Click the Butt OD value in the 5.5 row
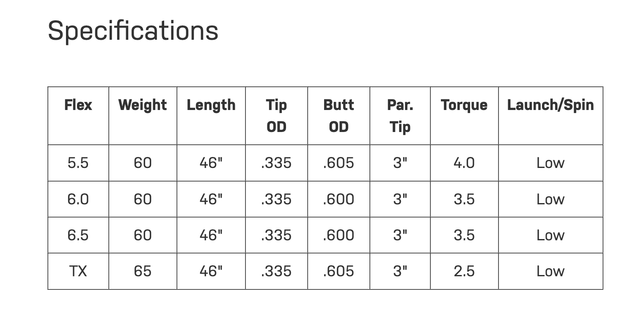Viewport: 644px width, 319px height. coord(339,163)
